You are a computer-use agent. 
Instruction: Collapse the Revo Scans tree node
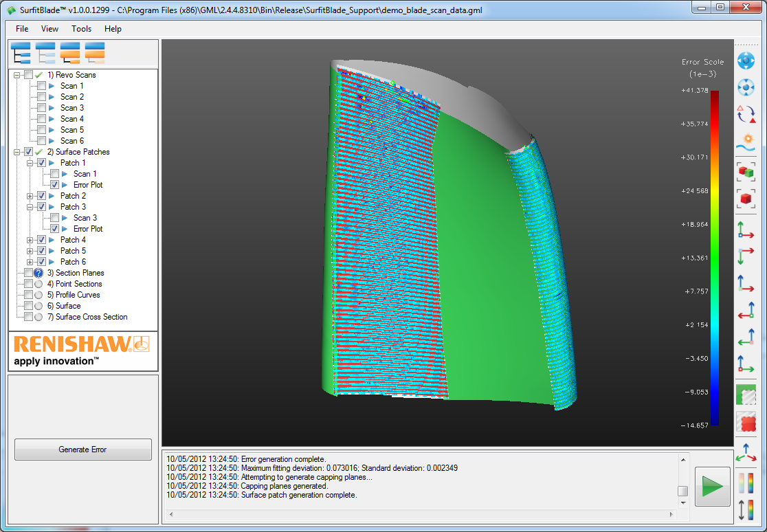point(17,75)
